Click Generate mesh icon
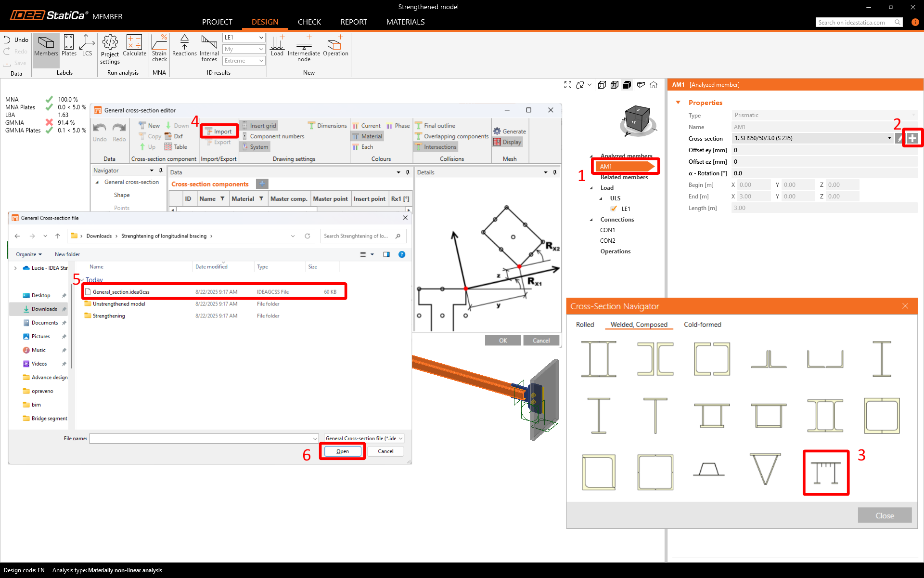This screenshot has width=924, height=578. [x=510, y=131]
